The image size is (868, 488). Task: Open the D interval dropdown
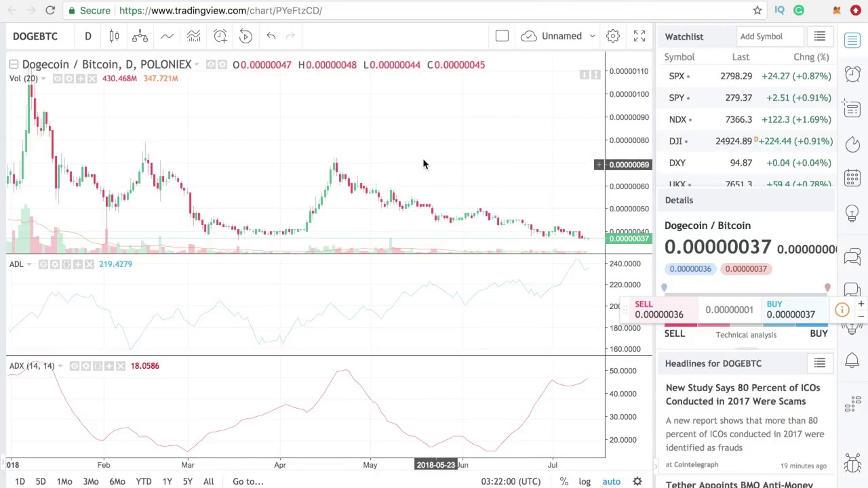(x=88, y=36)
